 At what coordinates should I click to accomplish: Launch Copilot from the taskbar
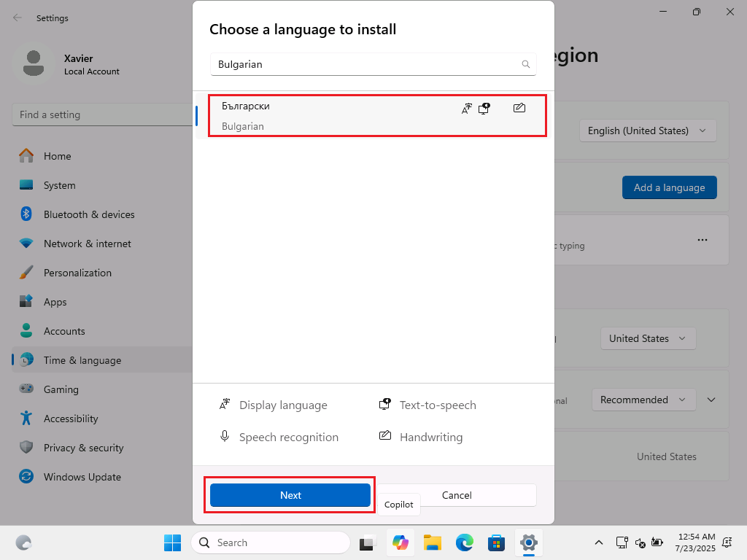(400, 542)
